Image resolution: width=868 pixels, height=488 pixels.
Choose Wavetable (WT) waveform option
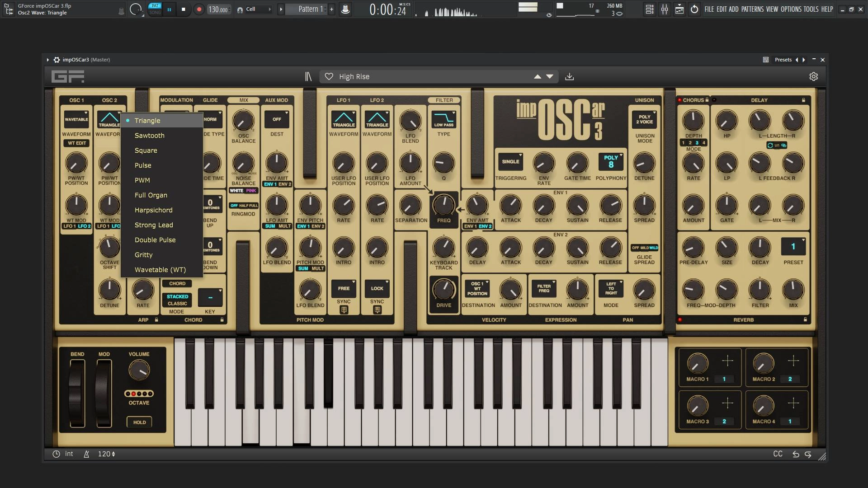tap(162, 270)
